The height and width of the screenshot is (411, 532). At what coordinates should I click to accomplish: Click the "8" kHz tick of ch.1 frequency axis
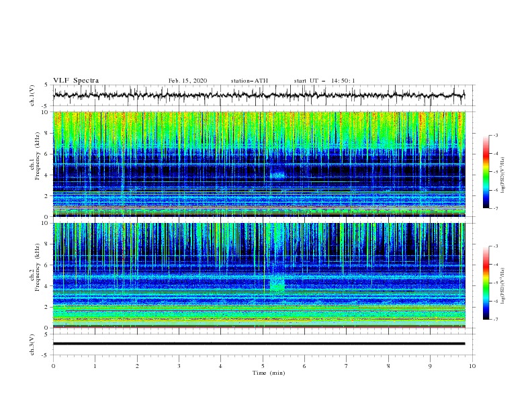click(47, 133)
